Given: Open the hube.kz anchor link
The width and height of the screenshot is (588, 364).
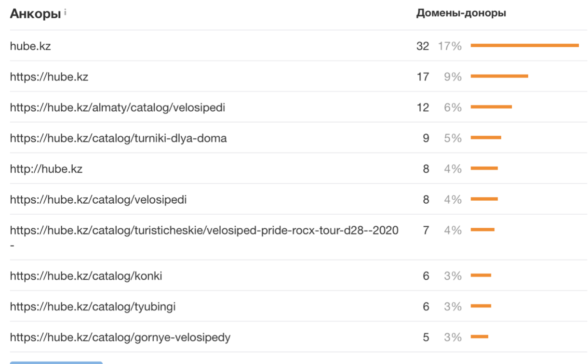Looking at the screenshot, I should coord(30,46).
